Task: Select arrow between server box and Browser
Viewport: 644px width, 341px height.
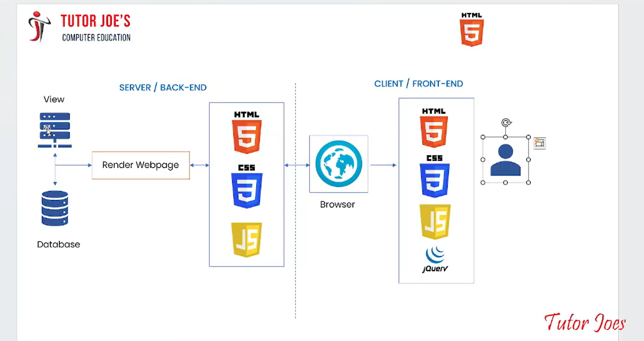Action: 297,165
